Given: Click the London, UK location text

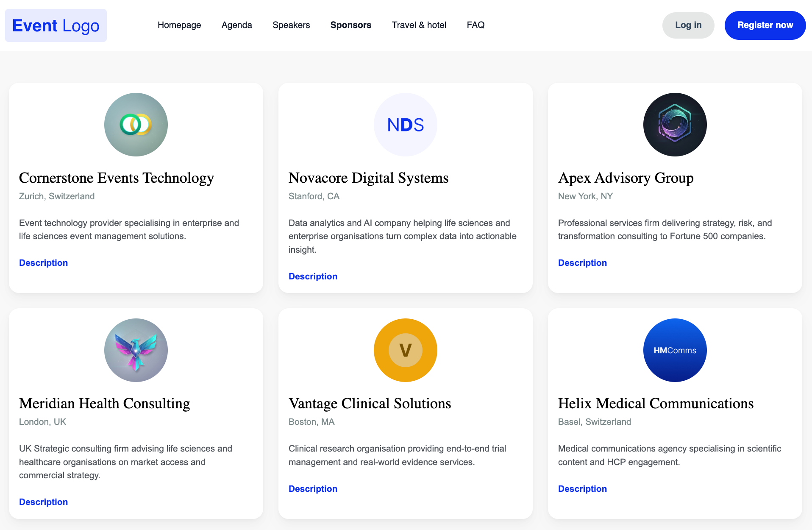Looking at the screenshot, I should click(x=43, y=422).
